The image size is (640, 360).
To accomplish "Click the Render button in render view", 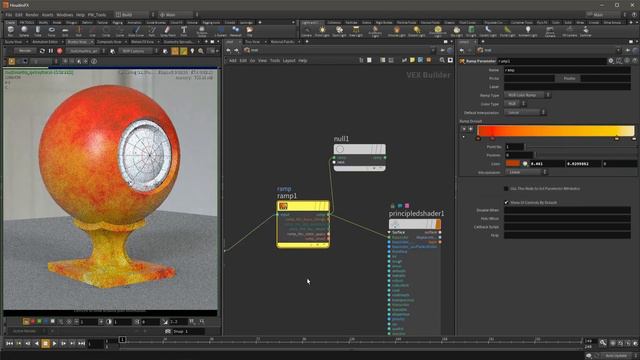I will (x=25, y=51).
